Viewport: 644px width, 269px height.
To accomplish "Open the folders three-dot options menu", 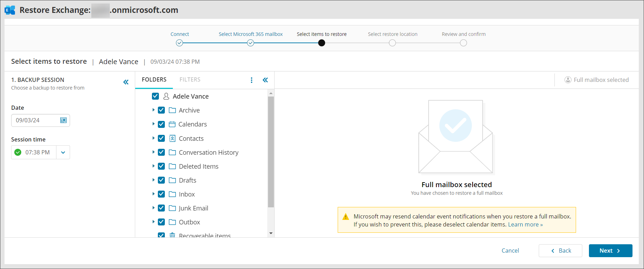I will [x=252, y=80].
